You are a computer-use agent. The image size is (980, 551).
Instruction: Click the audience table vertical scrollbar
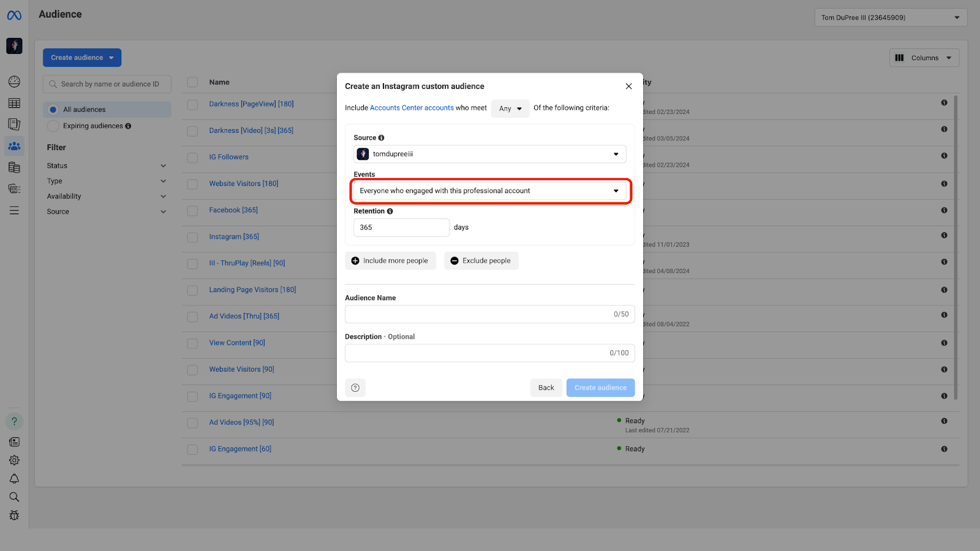tap(955, 247)
